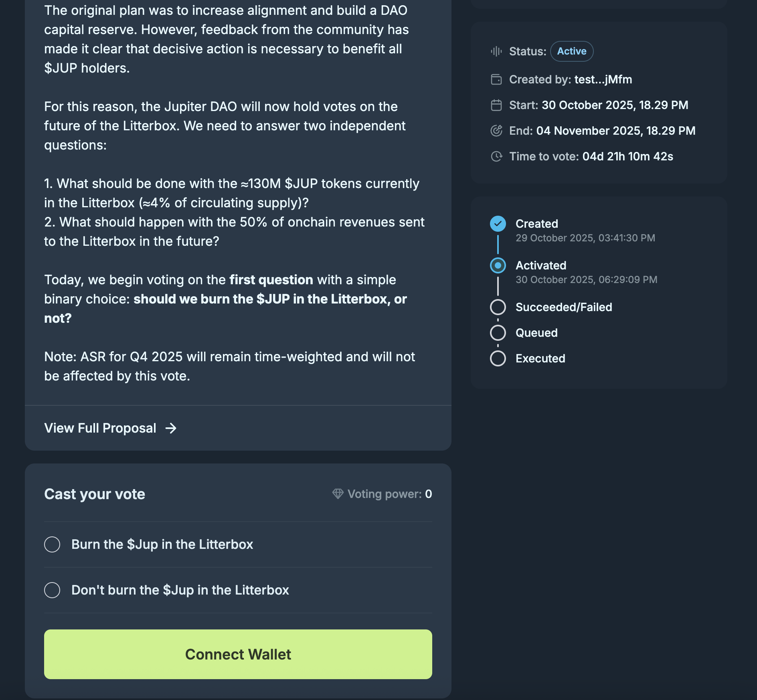Select Burn the $Jup in the Litterbox
The width and height of the screenshot is (757, 700).
pos(52,544)
